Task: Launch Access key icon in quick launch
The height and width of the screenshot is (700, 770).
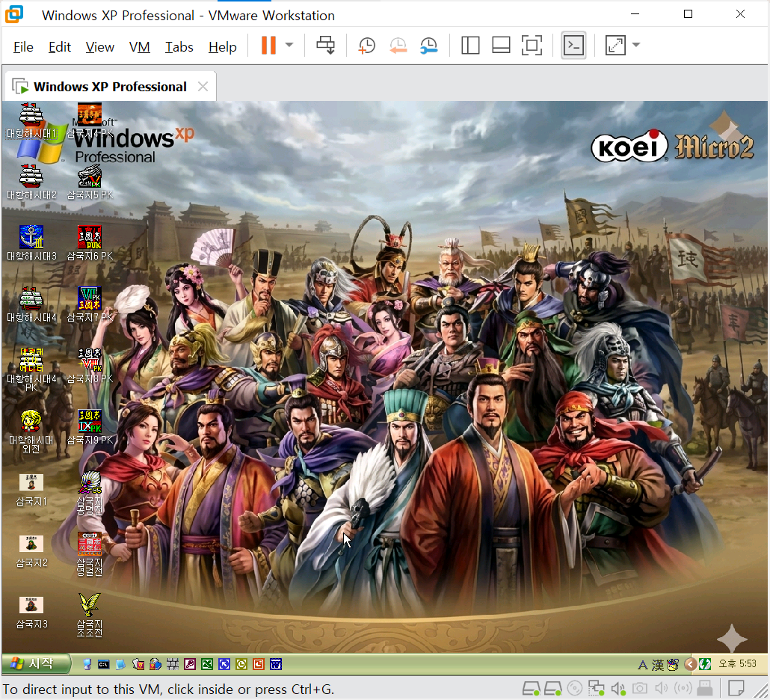Action: coord(190,665)
